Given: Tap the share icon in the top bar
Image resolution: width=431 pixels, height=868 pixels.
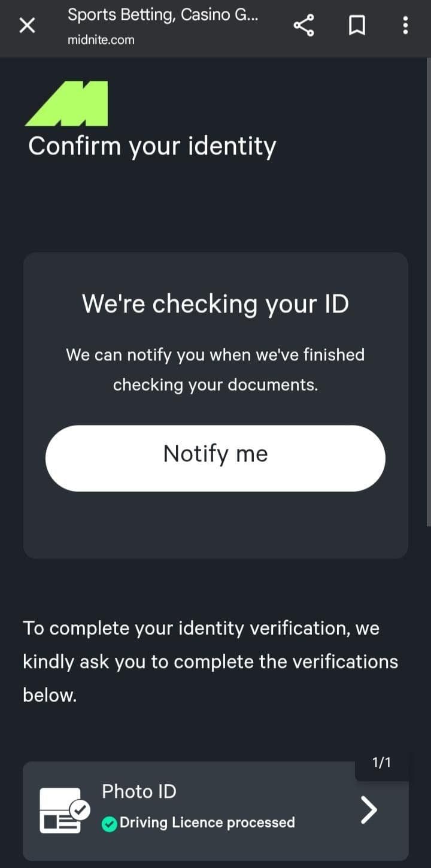Looking at the screenshot, I should [303, 26].
